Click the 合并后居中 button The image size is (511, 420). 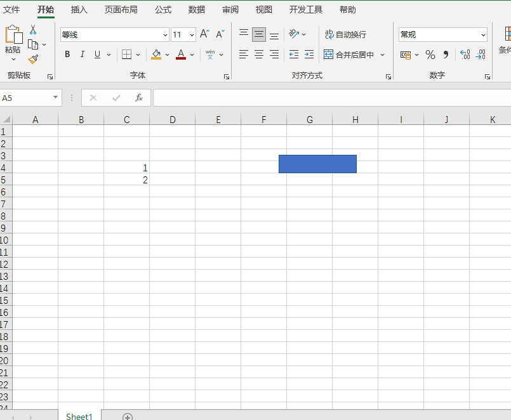click(348, 55)
